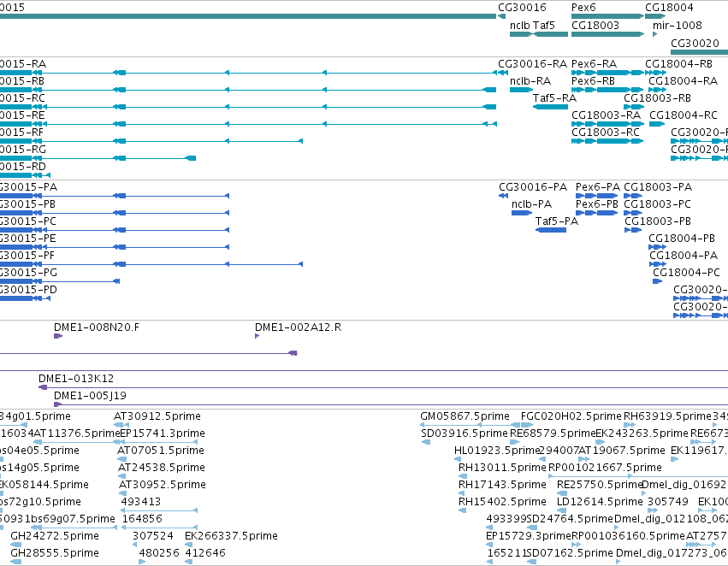Click the Taf5-PA protein label
This screenshot has width=728, height=566.
pyautogui.click(x=557, y=221)
